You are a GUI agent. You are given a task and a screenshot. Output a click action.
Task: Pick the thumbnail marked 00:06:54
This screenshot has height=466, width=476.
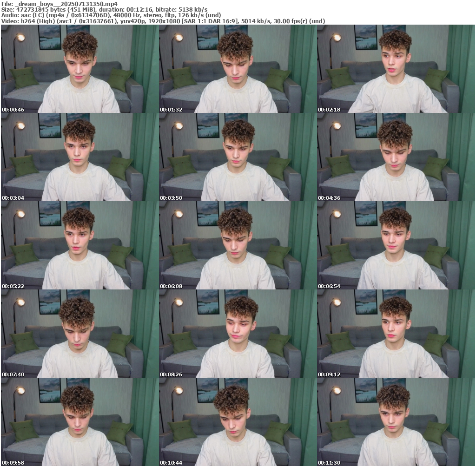click(396, 245)
